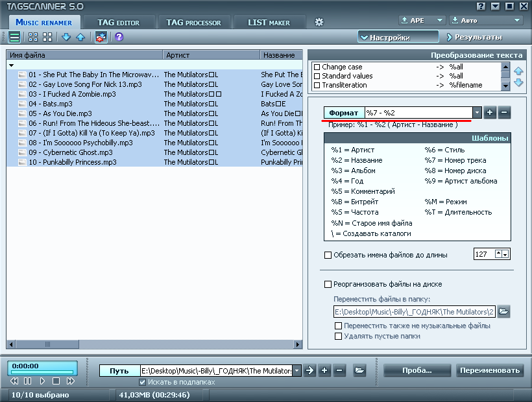This screenshot has width=532, height=402.
Task: Open the TAG Editor tab
Action: point(119,23)
